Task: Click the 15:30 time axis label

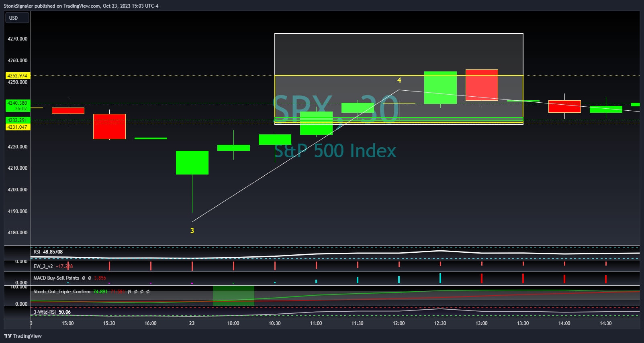Action: 109,323
